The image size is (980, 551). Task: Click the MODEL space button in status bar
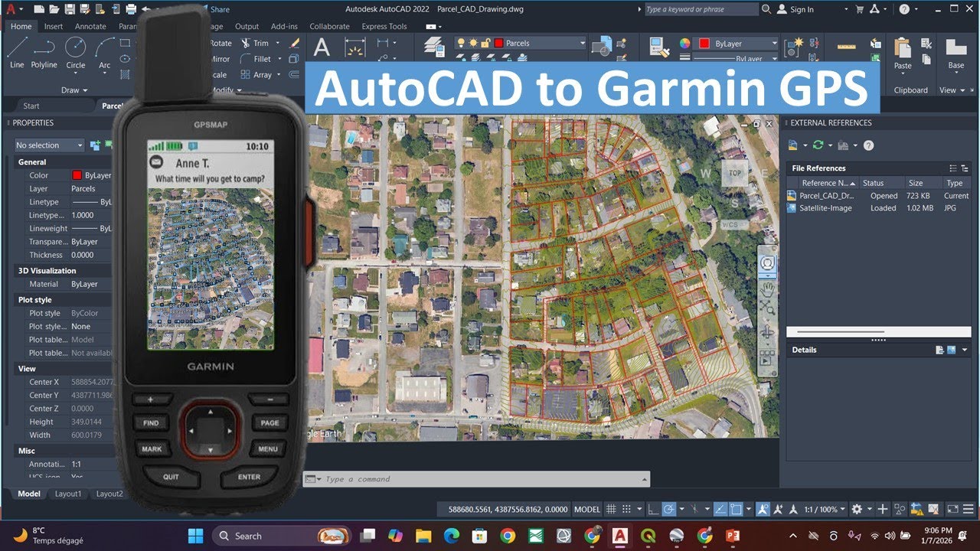tap(587, 509)
